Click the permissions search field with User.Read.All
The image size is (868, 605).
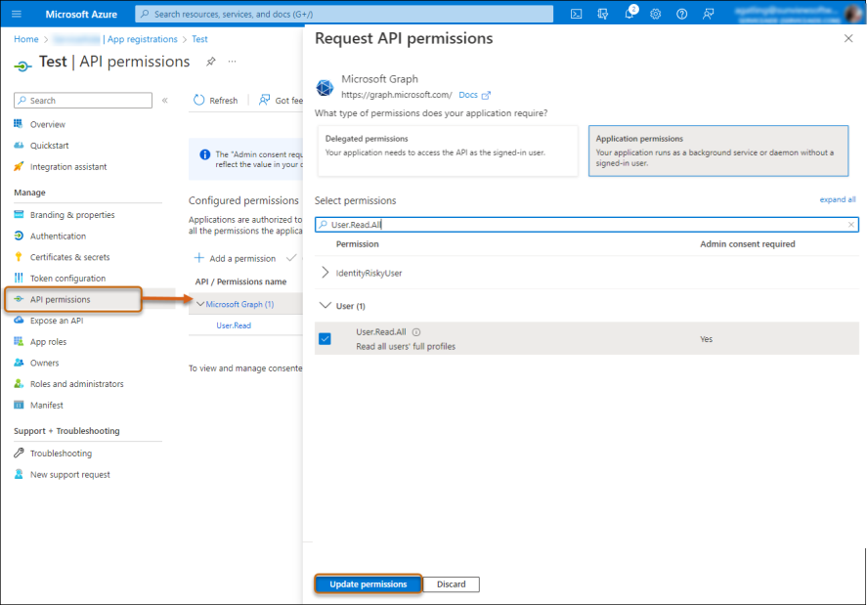pyautogui.click(x=586, y=224)
